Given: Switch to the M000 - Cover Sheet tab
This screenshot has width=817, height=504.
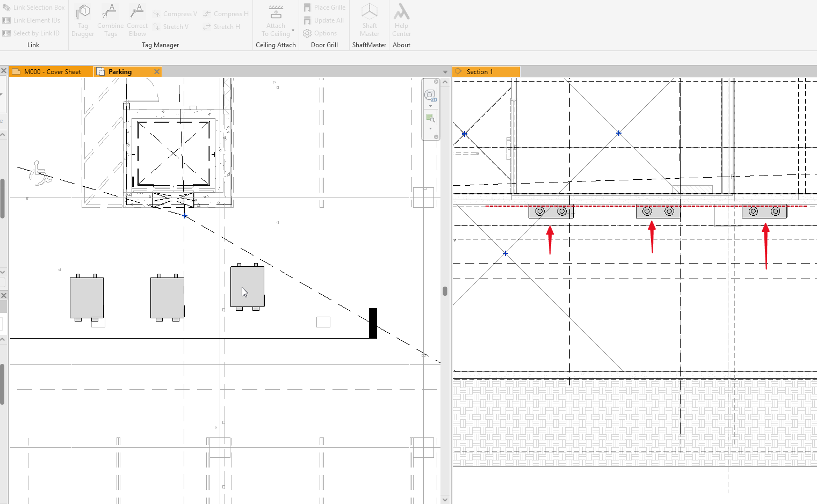Looking at the screenshot, I should point(51,71).
